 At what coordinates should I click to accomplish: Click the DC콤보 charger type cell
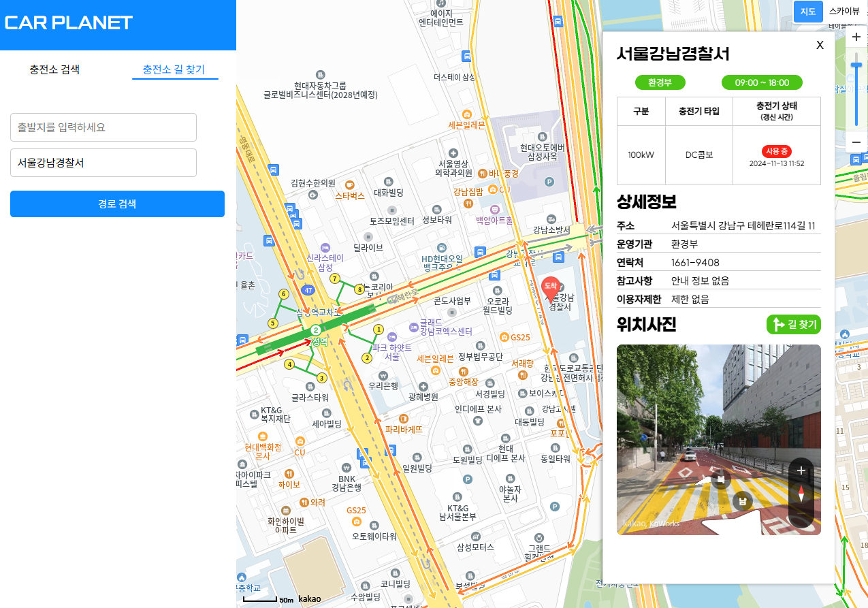(x=698, y=155)
